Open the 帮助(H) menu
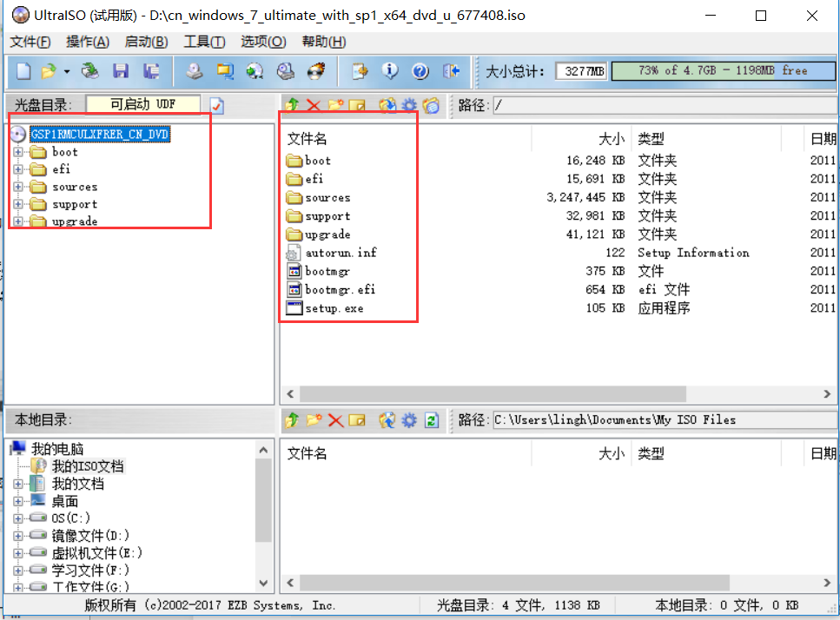 point(323,42)
